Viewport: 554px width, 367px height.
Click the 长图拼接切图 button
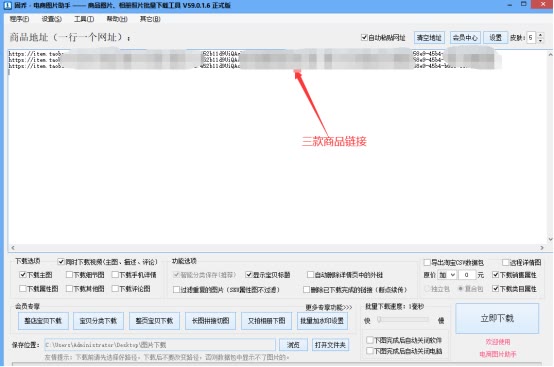(x=211, y=321)
